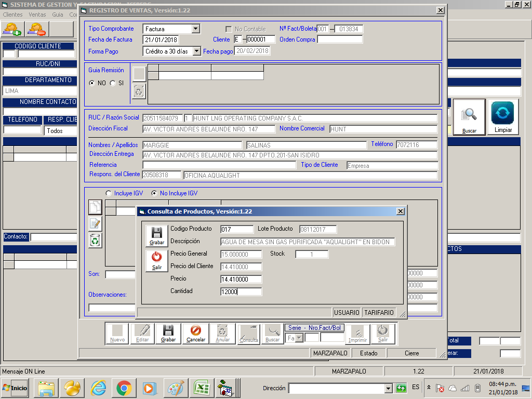Click the Limpiar refresh button

click(502, 117)
